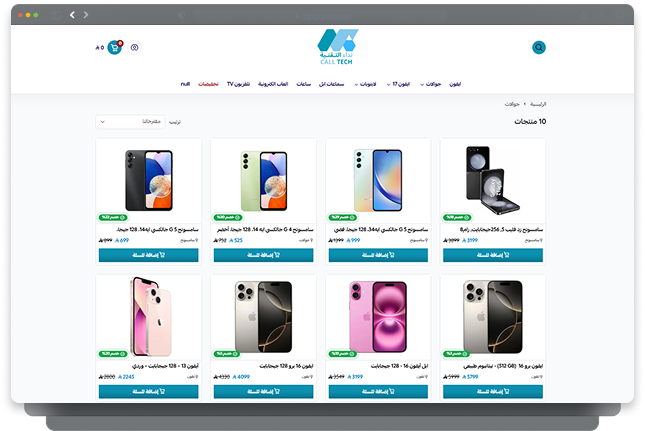Open the pink iPhone 16 product image
Image resolution: width=645 pixels, height=431 pixels.
378,317
